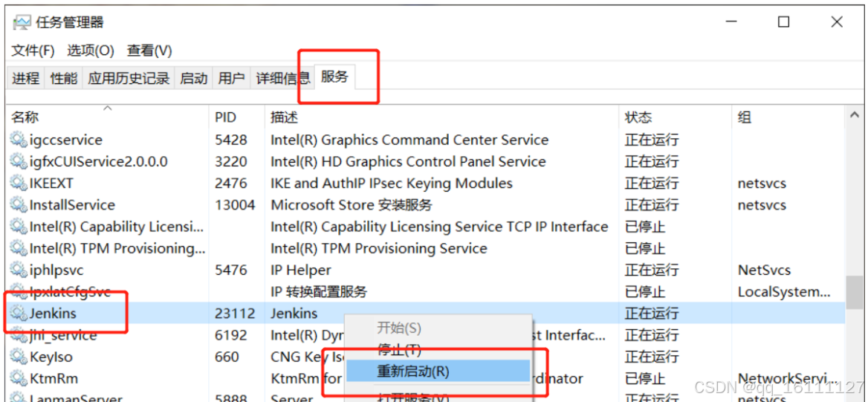The height and width of the screenshot is (402, 868).
Task: Click PID value 5476
Action: (x=231, y=270)
